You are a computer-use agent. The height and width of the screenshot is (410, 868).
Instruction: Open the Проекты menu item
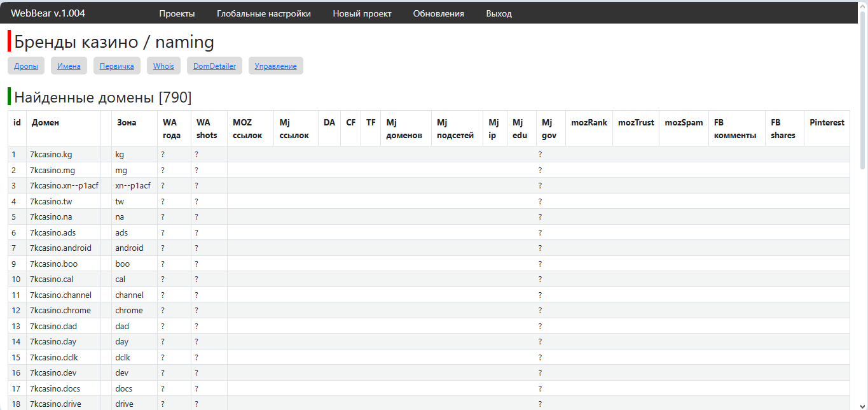tap(177, 13)
